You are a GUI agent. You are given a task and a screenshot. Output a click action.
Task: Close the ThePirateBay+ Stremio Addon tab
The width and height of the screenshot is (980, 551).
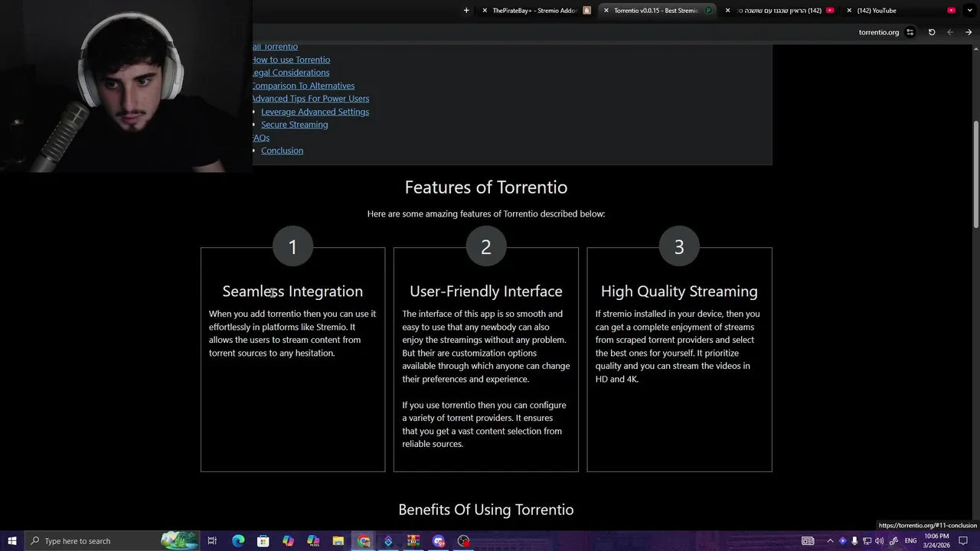click(485, 11)
